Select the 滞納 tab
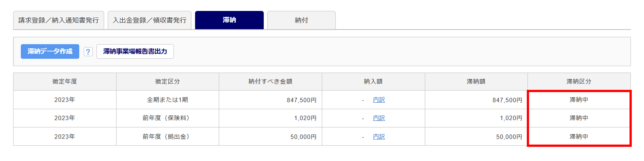Image resolution: width=644 pixels, height=161 pixels. click(x=229, y=20)
